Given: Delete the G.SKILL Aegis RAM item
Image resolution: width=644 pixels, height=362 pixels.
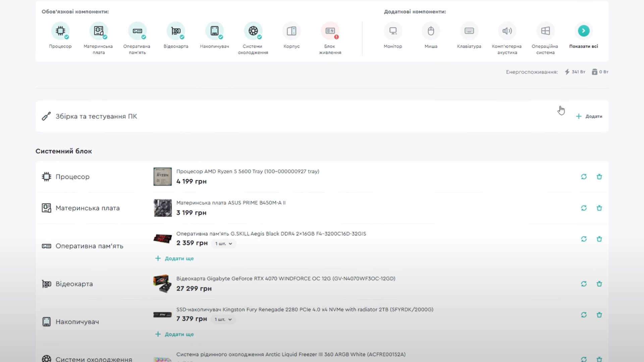Looking at the screenshot, I should pyautogui.click(x=599, y=239).
